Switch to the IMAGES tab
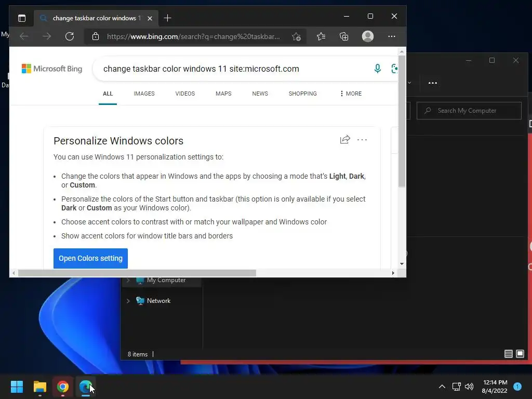 144,94
